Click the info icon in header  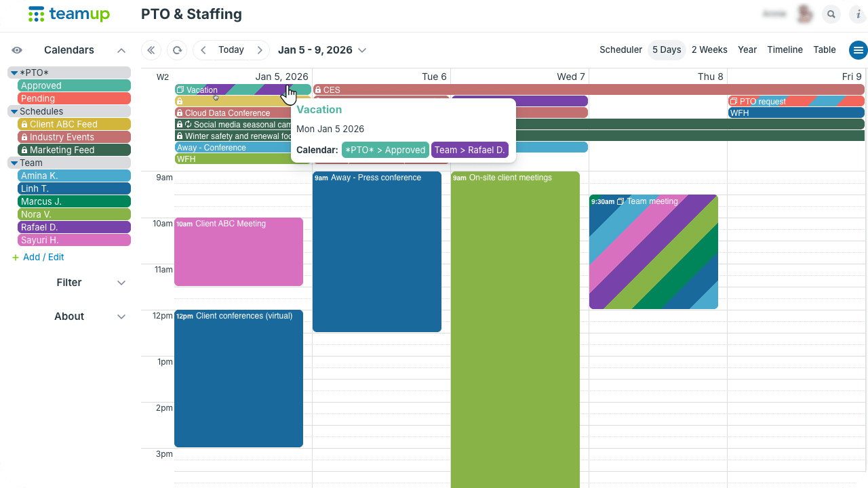tap(858, 14)
